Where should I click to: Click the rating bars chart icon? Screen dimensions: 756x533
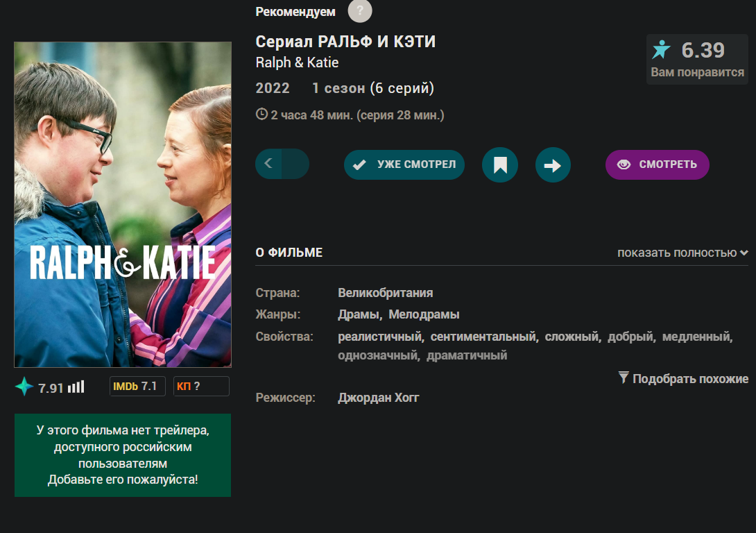click(x=76, y=387)
